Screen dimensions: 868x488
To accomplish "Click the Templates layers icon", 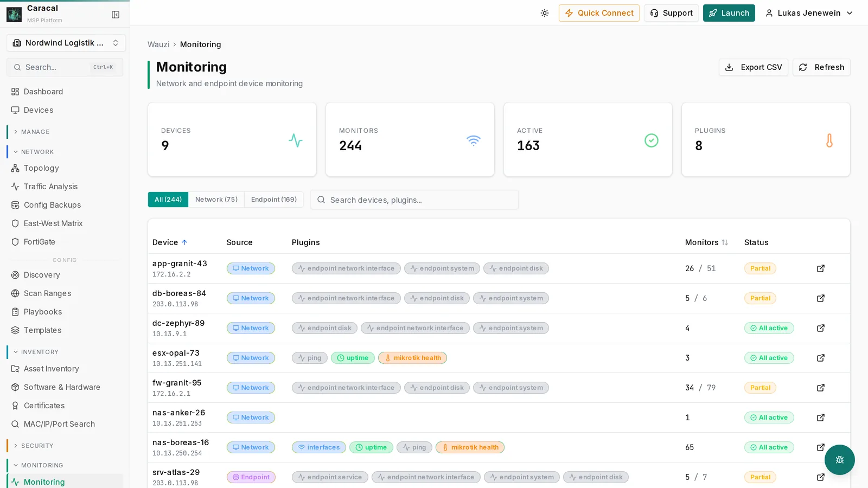I will click(15, 330).
